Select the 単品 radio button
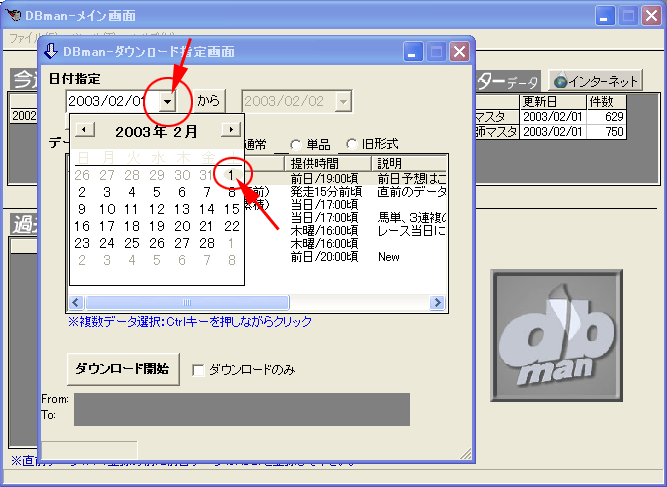 click(x=296, y=144)
